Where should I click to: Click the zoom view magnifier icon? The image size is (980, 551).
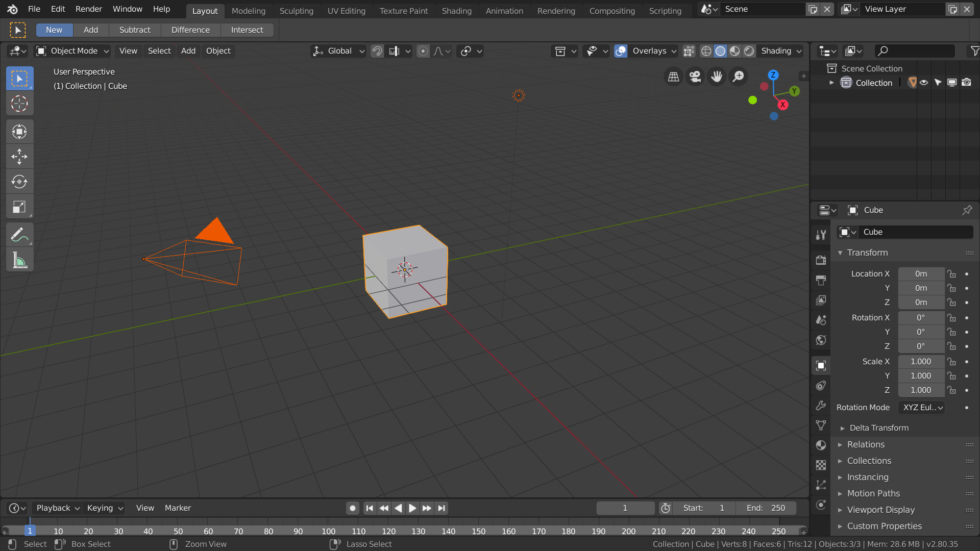coord(738,77)
